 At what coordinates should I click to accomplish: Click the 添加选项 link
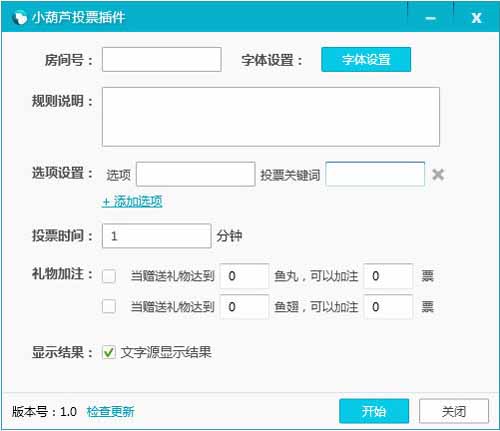click(132, 201)
